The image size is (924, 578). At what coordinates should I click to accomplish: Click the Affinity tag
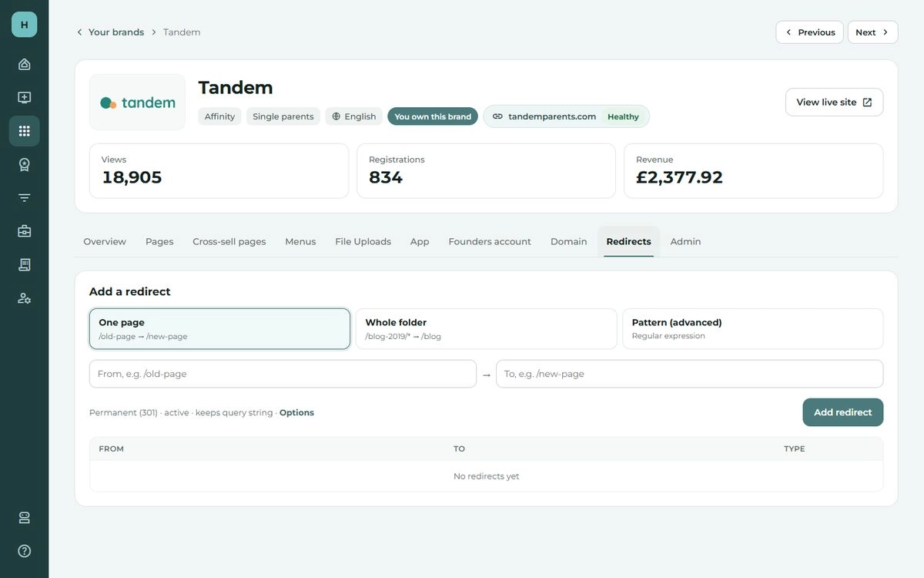219,116
